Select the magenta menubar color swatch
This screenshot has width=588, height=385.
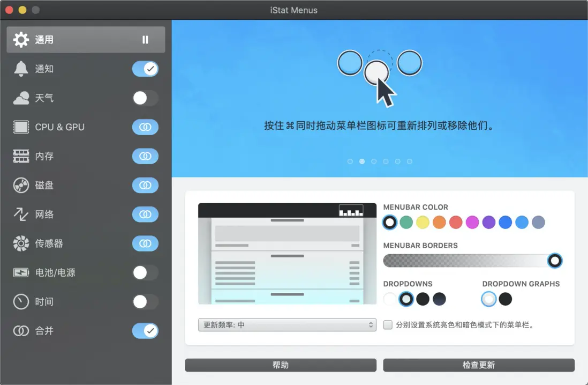tap(472, 223)
